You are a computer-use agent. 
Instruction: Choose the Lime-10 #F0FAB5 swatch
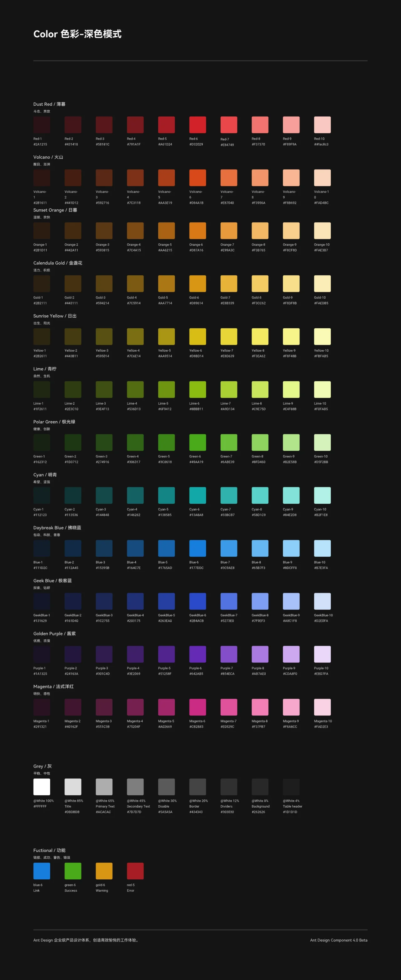pos(322,389)
